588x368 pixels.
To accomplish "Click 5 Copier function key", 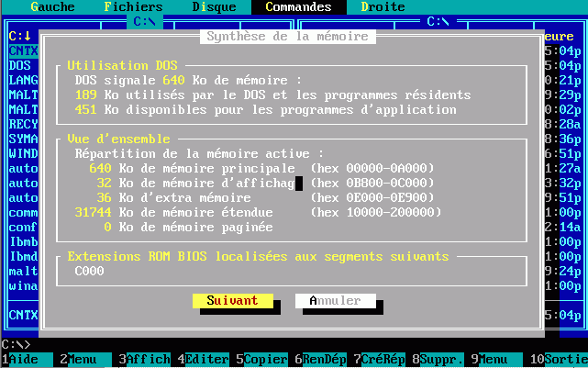I will tap(261, 360).
